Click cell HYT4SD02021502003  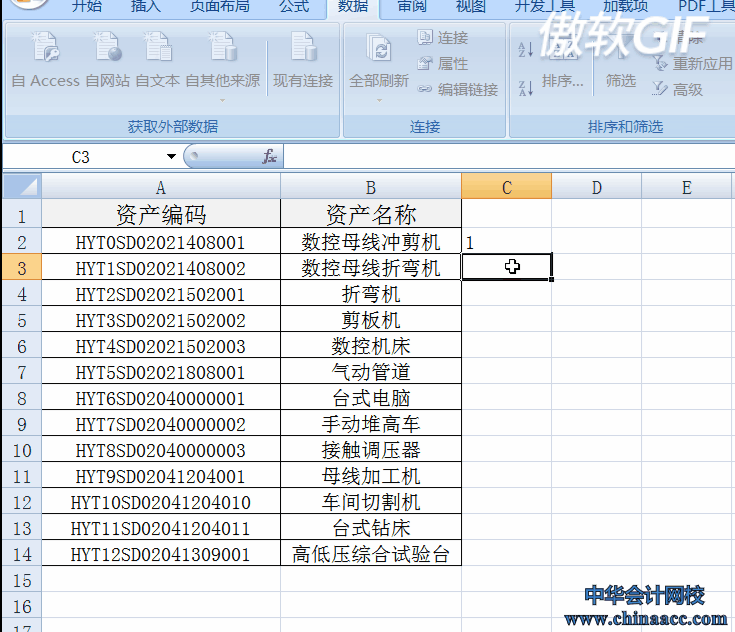(161, 346)
